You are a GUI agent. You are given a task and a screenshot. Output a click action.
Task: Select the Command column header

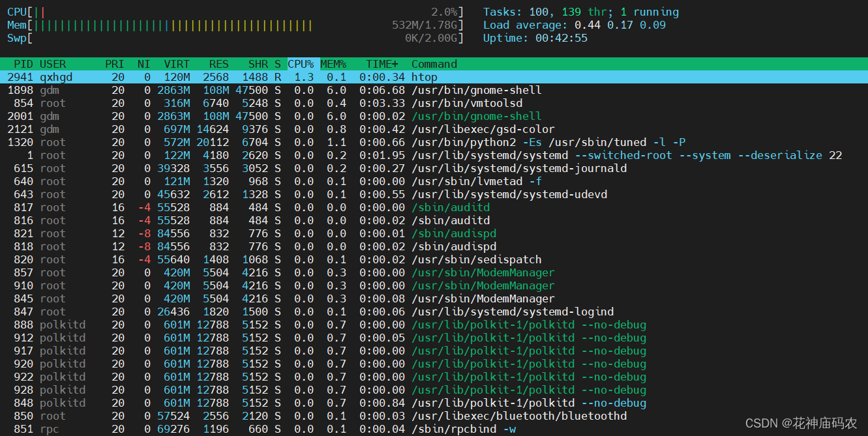[434, 64]
